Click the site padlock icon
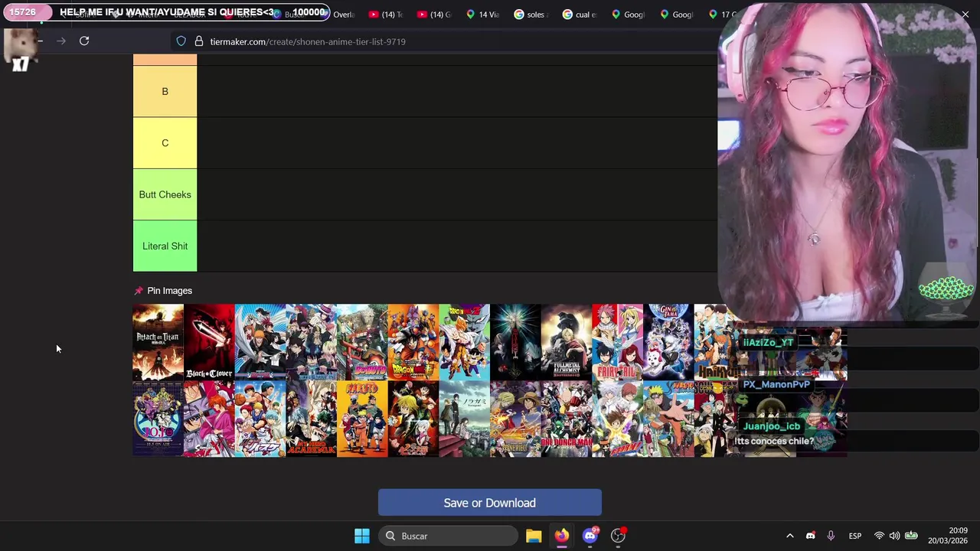The width and height of the screenshot is (980, 551). point(198,41)
